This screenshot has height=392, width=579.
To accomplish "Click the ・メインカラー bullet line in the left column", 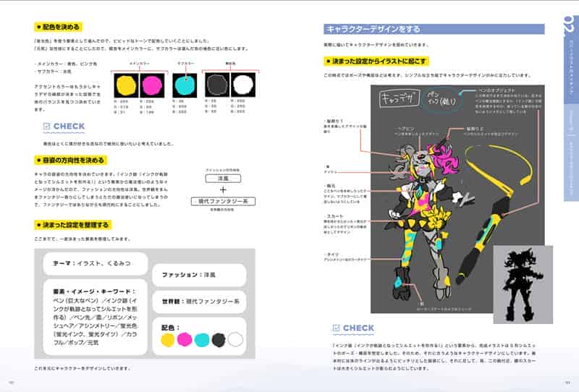I will [66, 64].
